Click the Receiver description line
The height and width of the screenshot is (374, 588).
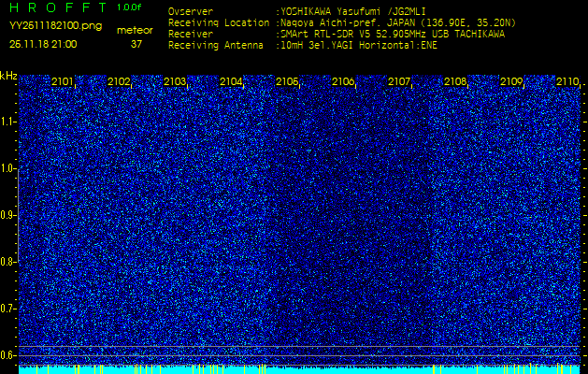[x=337, y=35]
